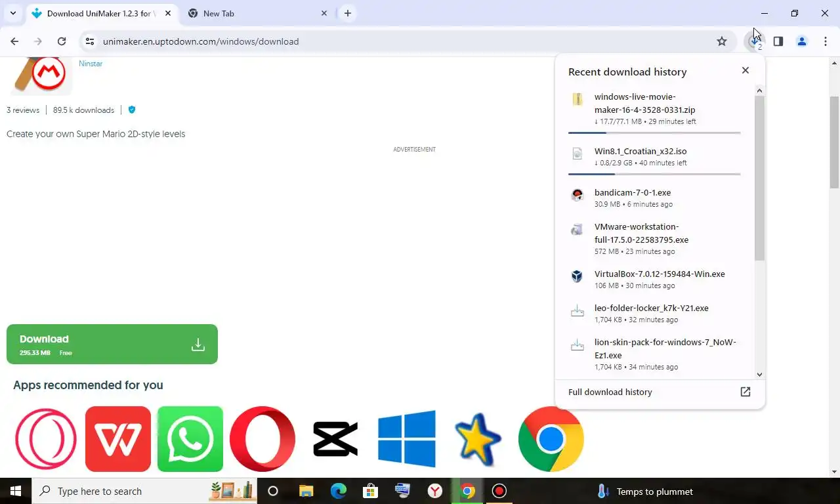The image size is (840, 504).
Task: Switch to Download UniMaker tab
Action: click(102, 13)
